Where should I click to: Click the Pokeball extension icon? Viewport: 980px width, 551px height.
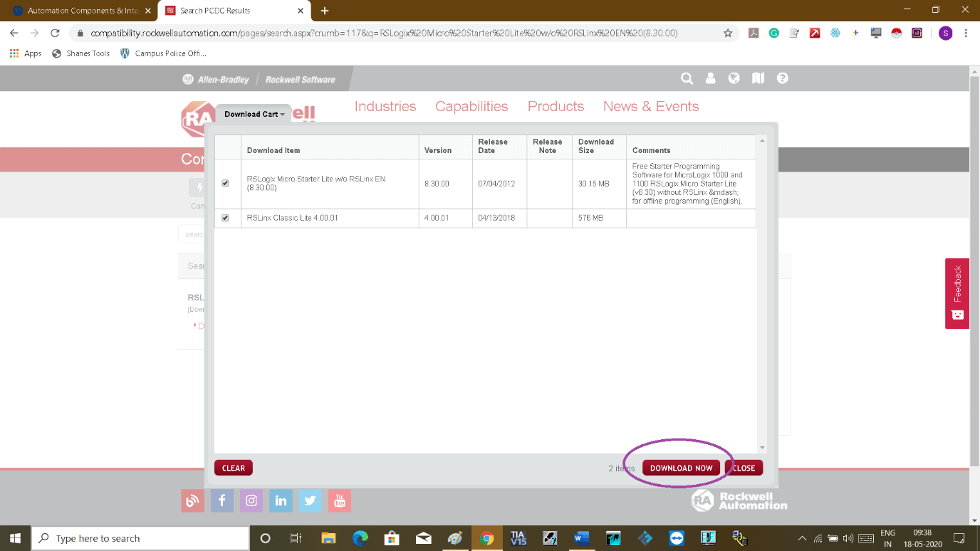click(897, 33)
